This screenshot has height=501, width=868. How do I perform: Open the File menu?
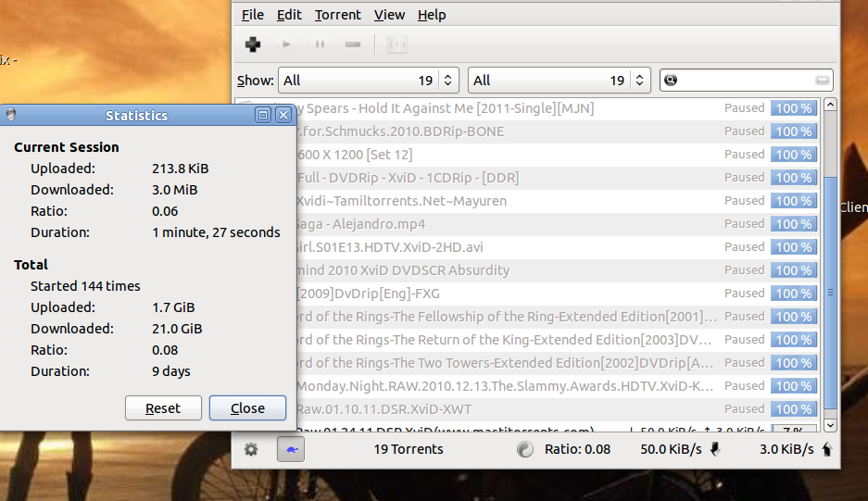pos(252,15)
